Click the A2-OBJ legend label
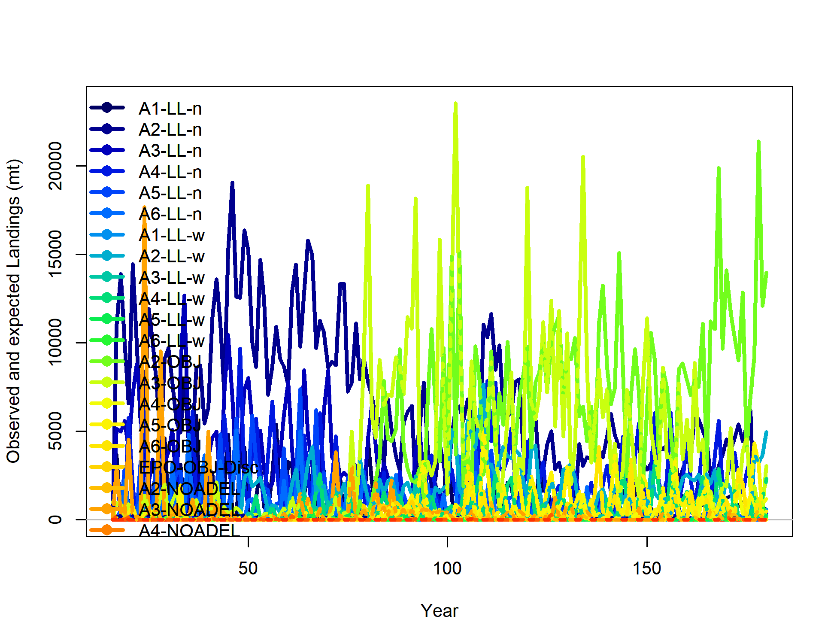This screenshot has width=837, height=644. [170, 362]
